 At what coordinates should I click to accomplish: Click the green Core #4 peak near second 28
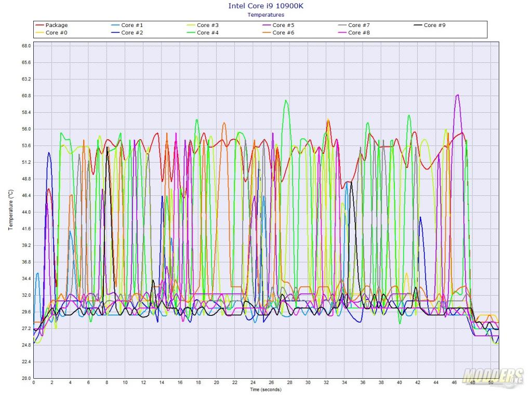coord(286,100)
